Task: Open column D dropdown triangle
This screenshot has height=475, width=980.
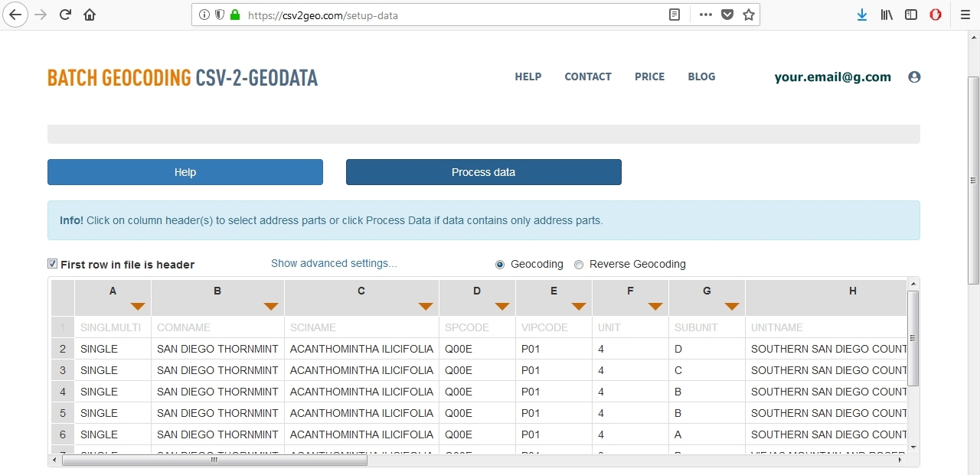Action: coord(502,307)
